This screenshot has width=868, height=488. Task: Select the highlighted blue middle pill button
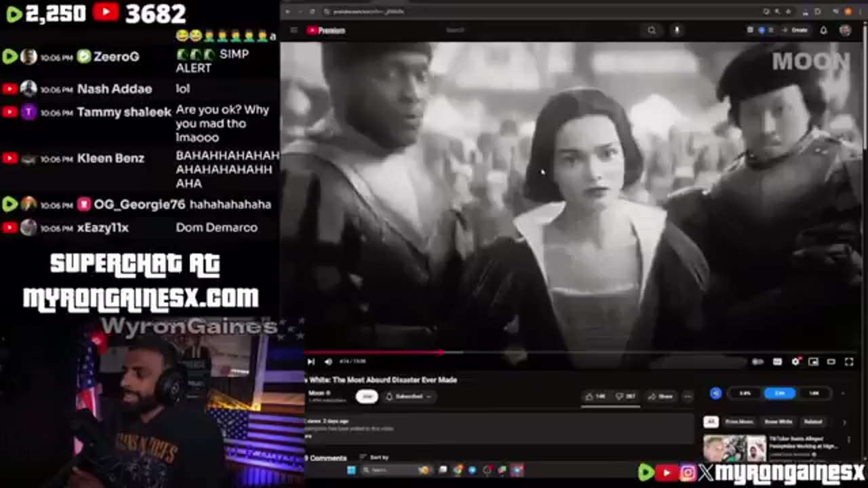pos(779,393)
